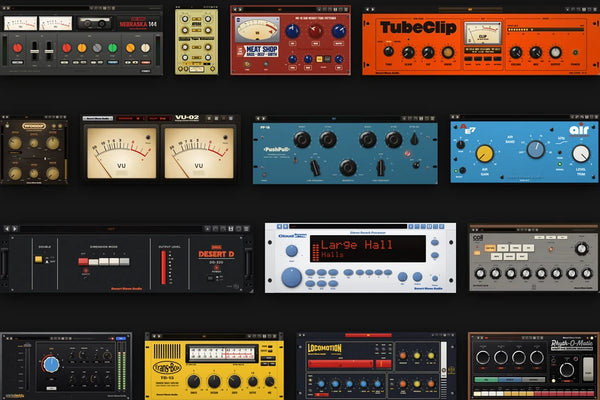Viewport: 600px width, 400px height.
Task: Select the red Dimension Mode Off button
Action: 83,261
